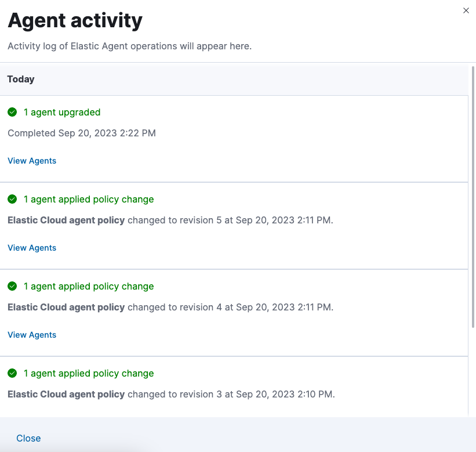Open View Agents under the revision 4 change
This screenshot has width=476, height=452.
tap(31, 335)
